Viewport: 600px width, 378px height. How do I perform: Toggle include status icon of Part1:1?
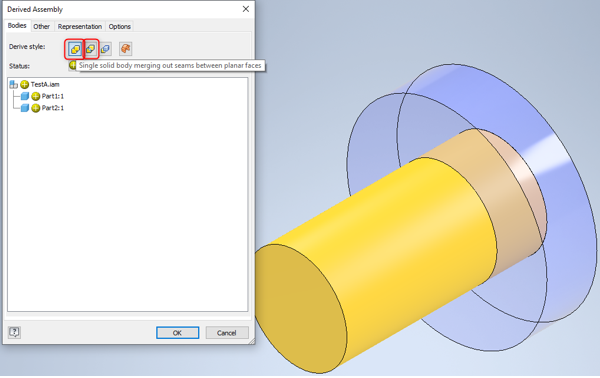(x=36, y=96)
